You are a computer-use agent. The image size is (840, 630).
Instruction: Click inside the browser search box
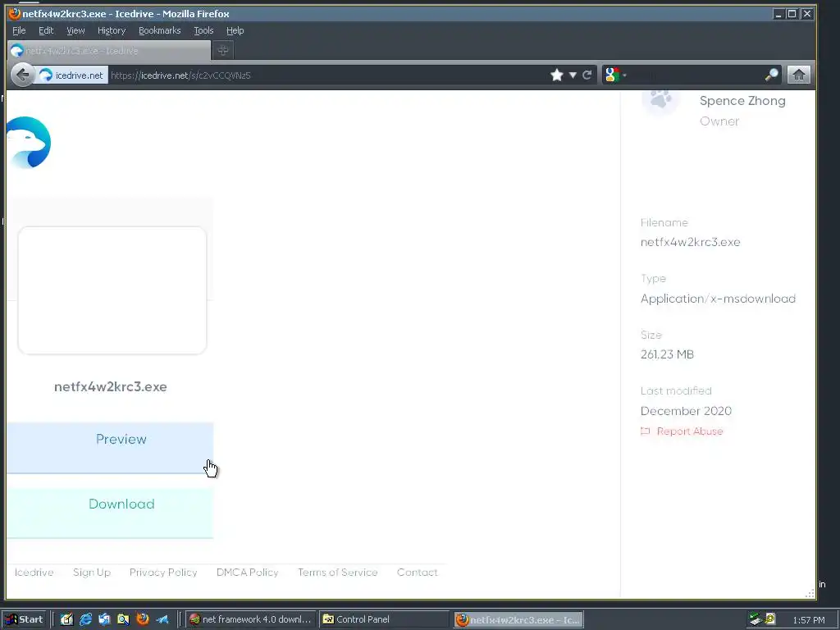pyautogui.click(x=696, y=75)
